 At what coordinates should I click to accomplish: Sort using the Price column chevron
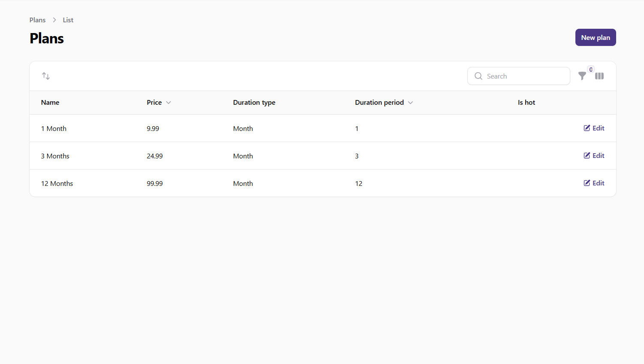(x=169, y=103)
